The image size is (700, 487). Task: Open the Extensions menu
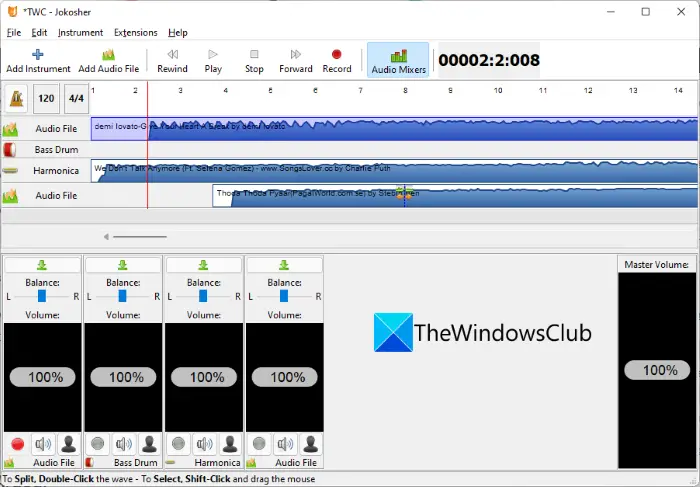(136, 33)
